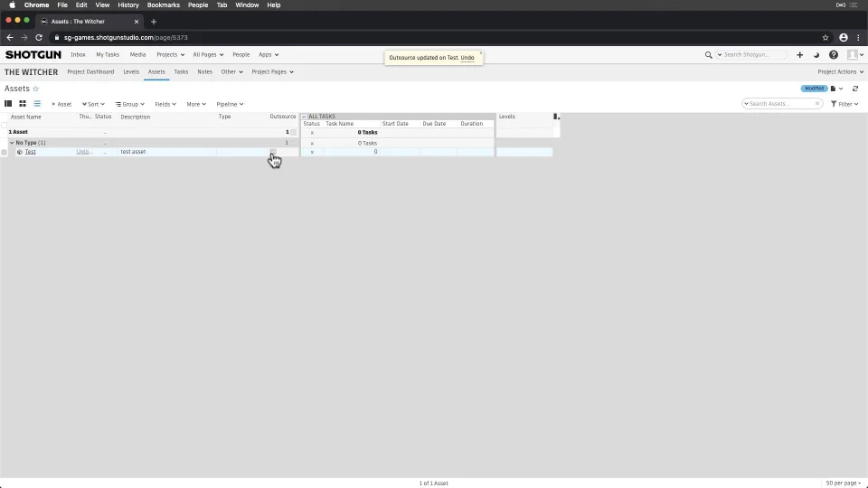
Task: Open the 50 per page selector
Action: click(843, 483)
